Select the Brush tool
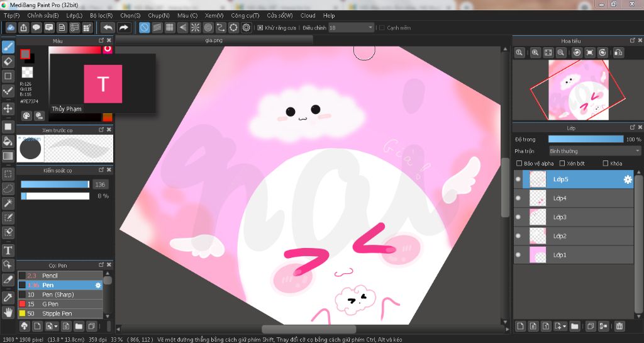Viewport: 644px width, 343px height. click(x=8, y=47)
